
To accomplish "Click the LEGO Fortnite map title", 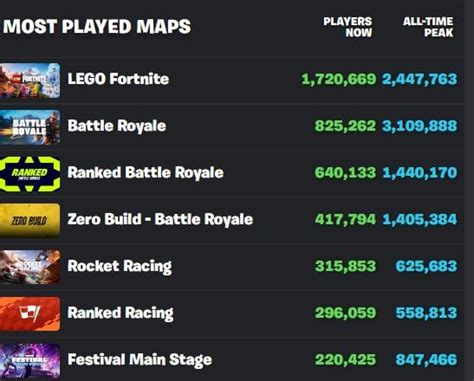I will click(118, 79).
